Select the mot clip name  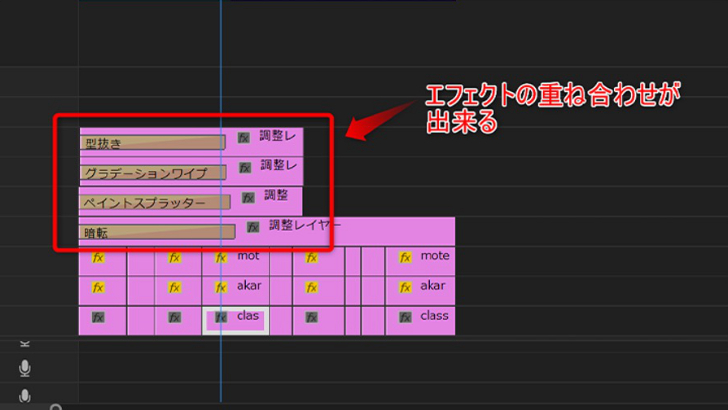248,256
